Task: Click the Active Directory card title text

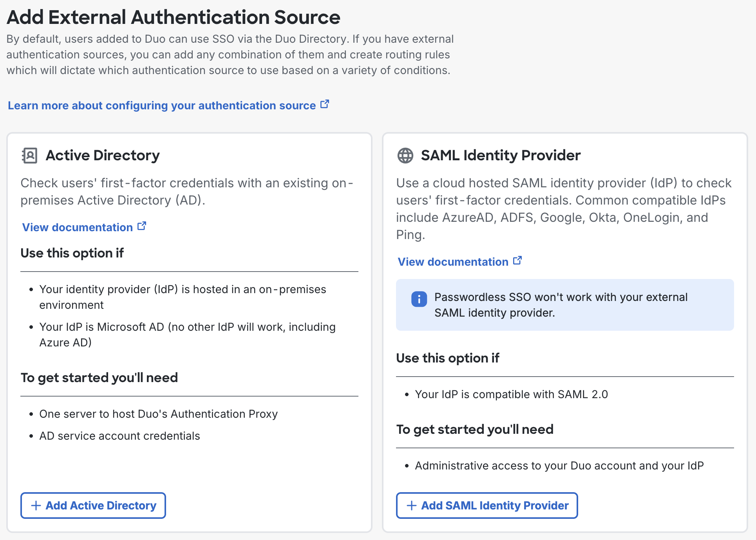Action: 103,155
